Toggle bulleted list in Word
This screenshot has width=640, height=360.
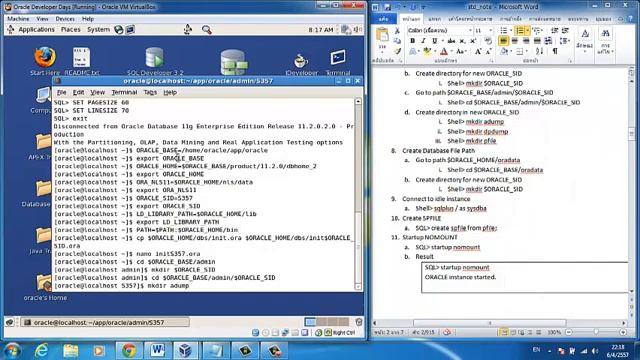pyautogui.click(x=504, y=31)
